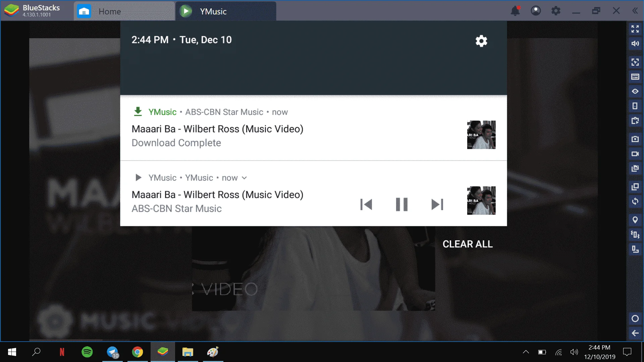Skip to next track in YMusic notification
644x362 pixels.
(x=437, y=204)
